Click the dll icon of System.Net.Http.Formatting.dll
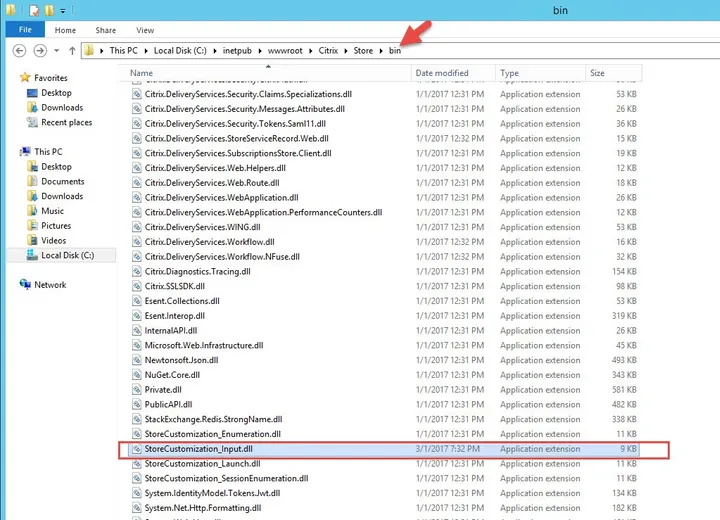 click(136, 508)
